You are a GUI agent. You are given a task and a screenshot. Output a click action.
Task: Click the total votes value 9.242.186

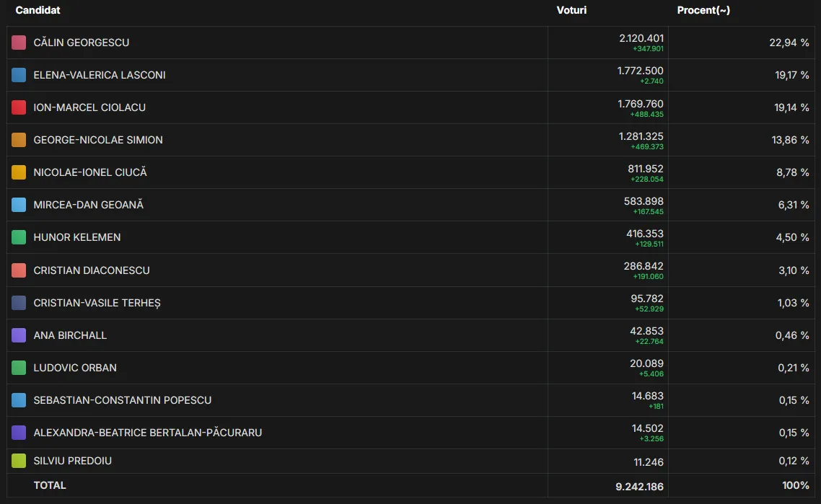(x=639, y=486)
